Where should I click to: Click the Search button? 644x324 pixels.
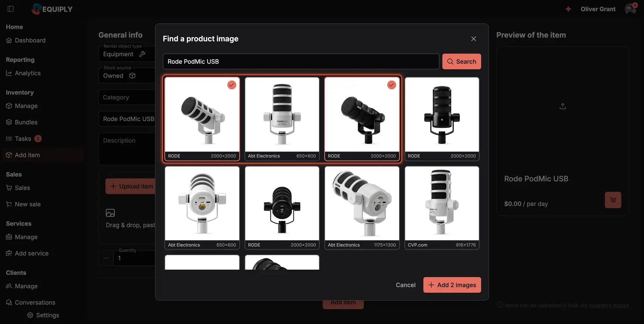461,61
